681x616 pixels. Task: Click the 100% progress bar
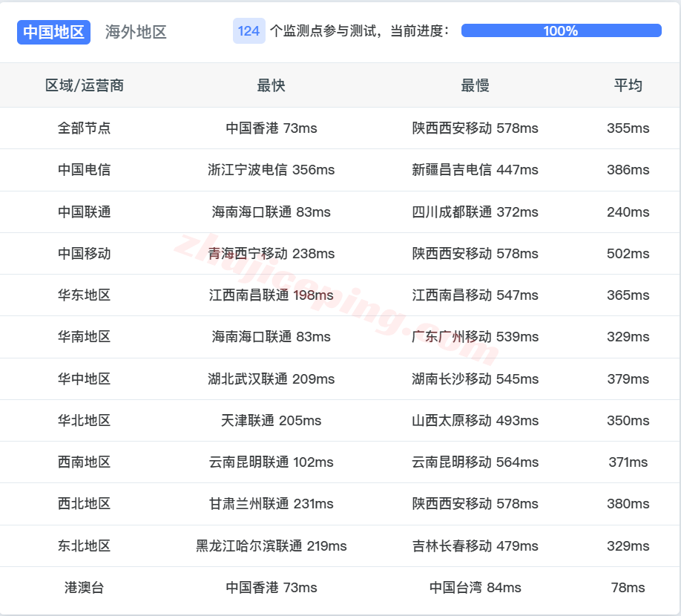click(561, 31)
